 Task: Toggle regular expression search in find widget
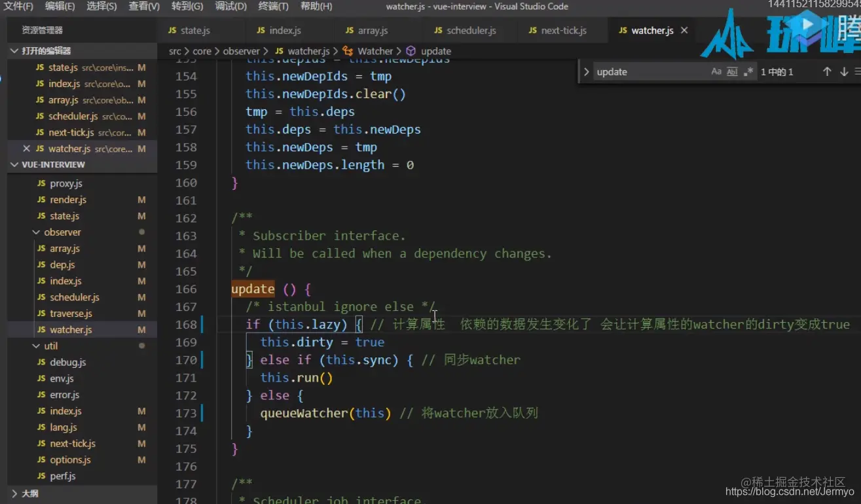[x=749, y=72]
